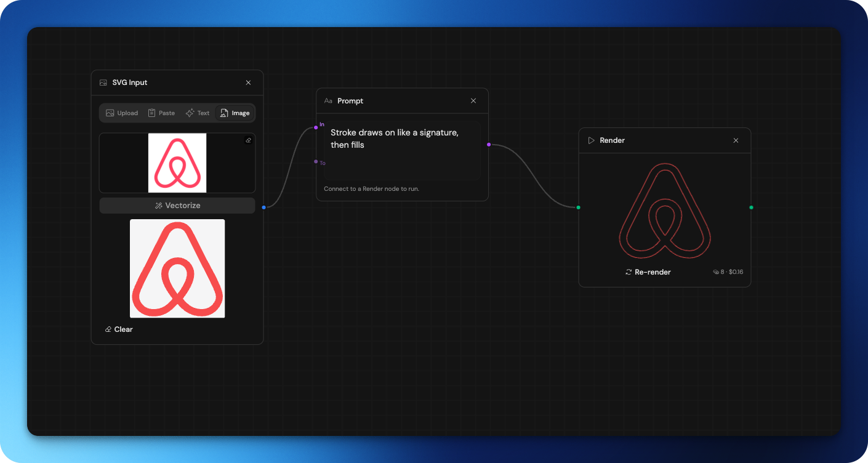The width and height of the screenshot is (868, 463).
Task: Click the Aa icon on the Prompt node
Action: tap(328, 100)
